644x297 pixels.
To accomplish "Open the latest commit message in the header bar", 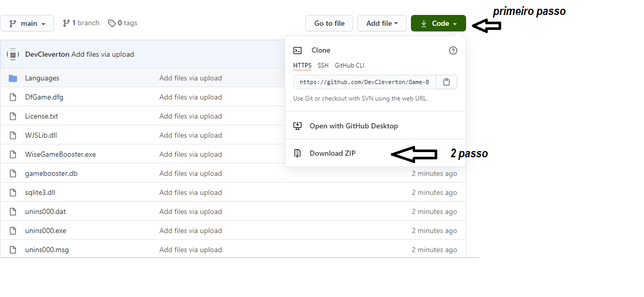I will coord(103,54).
